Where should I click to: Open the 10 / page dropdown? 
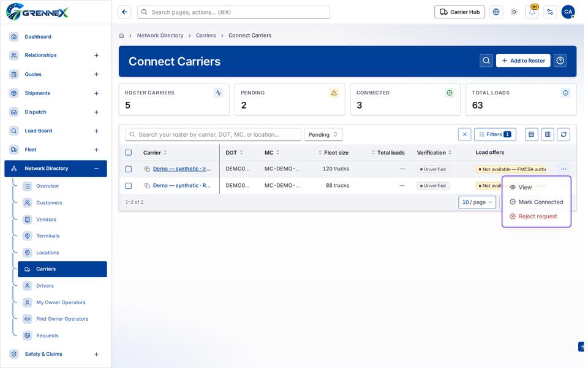[477, 202]
